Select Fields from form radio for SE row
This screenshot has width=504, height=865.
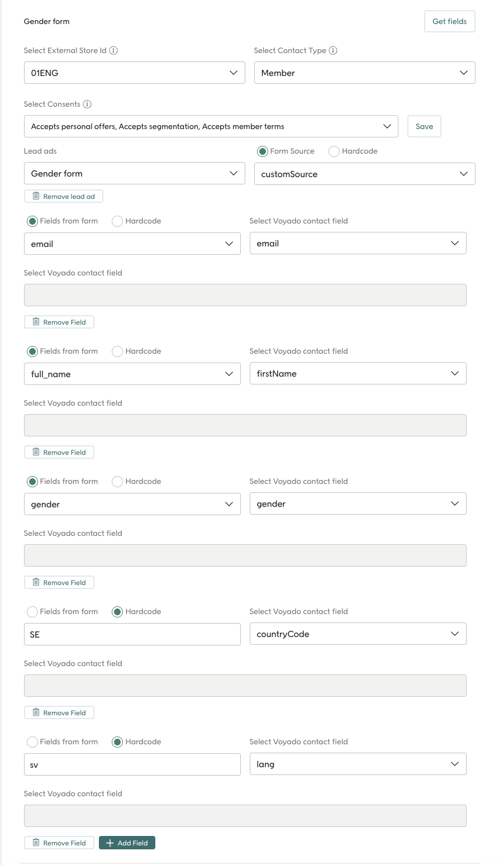[32, 612]
